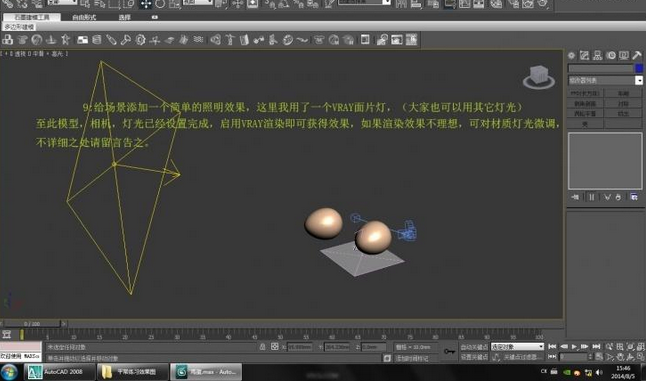Open 关键点过滤器 key filters
Viewport: 646px width, 381px height.
coord(523,357)
